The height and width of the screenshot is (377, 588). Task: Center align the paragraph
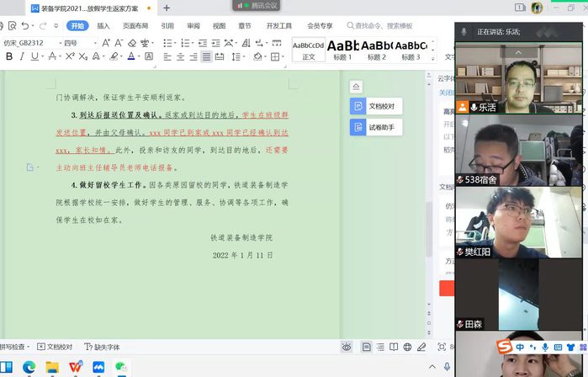[x=180, y=56]
